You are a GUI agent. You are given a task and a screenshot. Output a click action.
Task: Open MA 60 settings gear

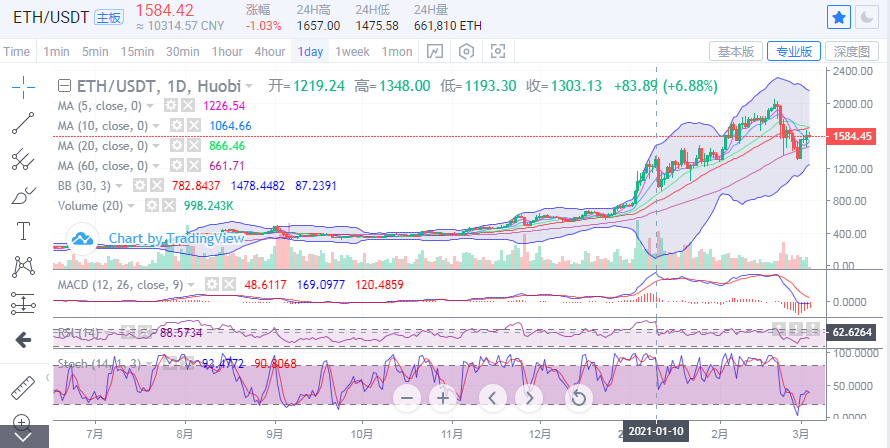(177, 166)
